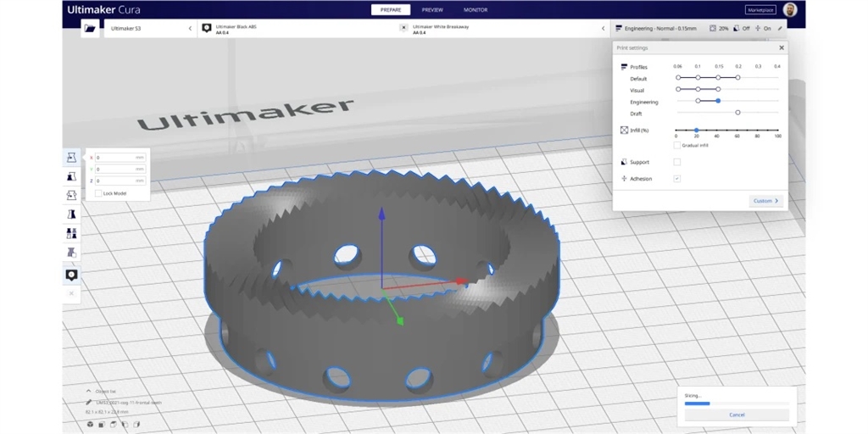Select the Support Blocker tool
This screenshot has width=868, height=434.
pyautogui.click(x=71, y=253)
